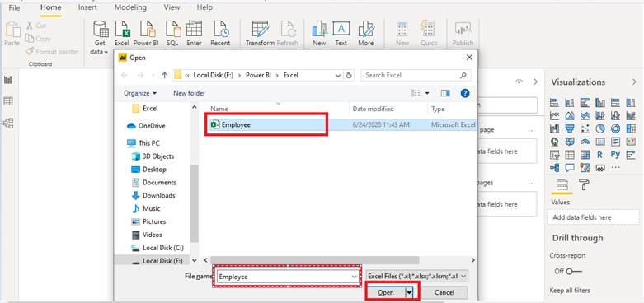Image resolution: width=644 pixels, height=303 pixels.
Task: Switch to the Modeling ribbon tab
Action: (x=130, y=7)
